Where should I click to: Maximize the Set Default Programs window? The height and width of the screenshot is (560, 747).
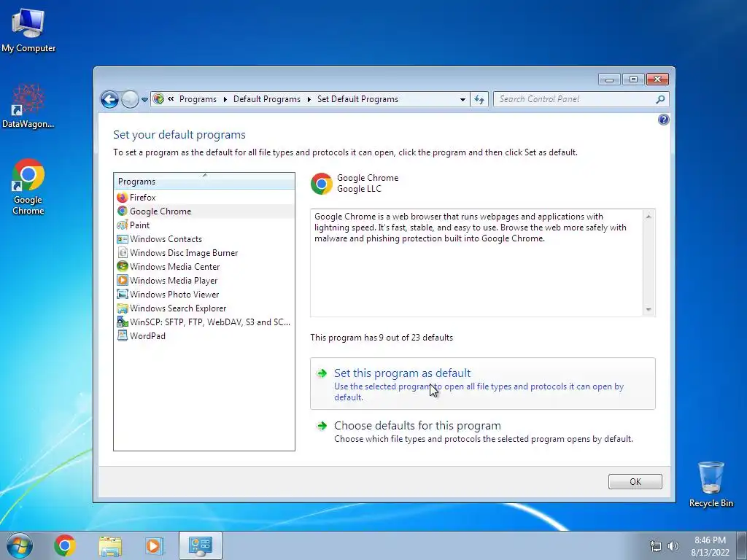pyautogui.click(x=633, y=79)
